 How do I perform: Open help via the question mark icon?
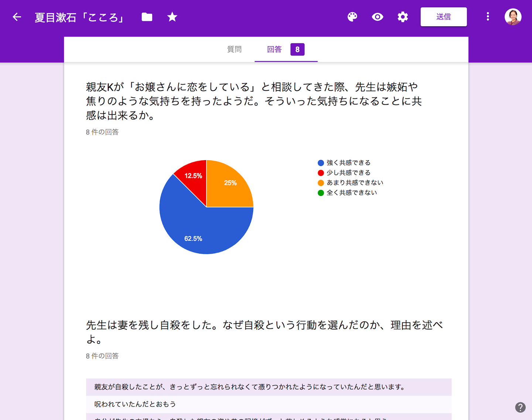(x=520, y=407)
